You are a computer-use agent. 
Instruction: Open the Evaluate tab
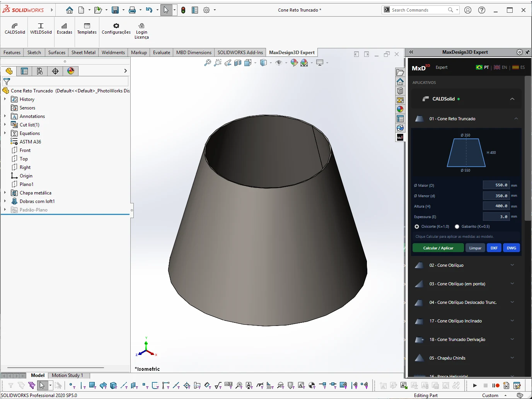pos(162,53)
